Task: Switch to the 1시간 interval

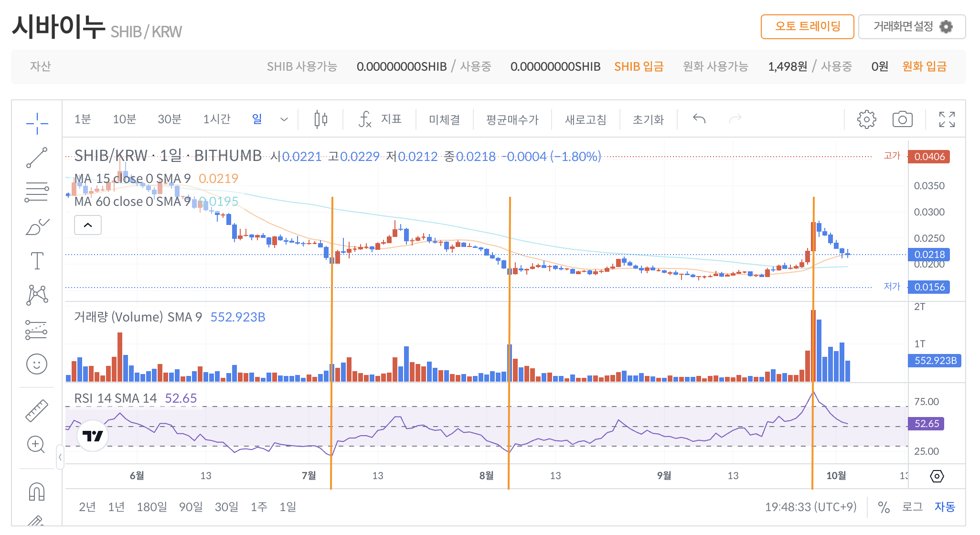Action: point(217,119)
